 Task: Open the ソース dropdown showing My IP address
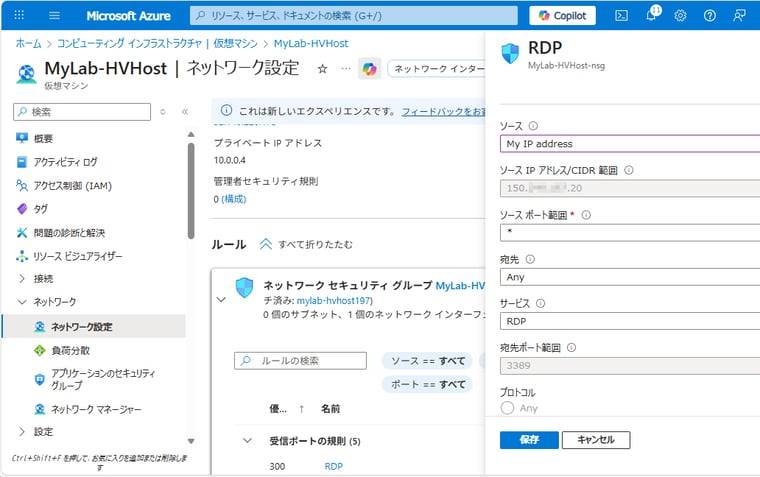click(x=628, y=144)
